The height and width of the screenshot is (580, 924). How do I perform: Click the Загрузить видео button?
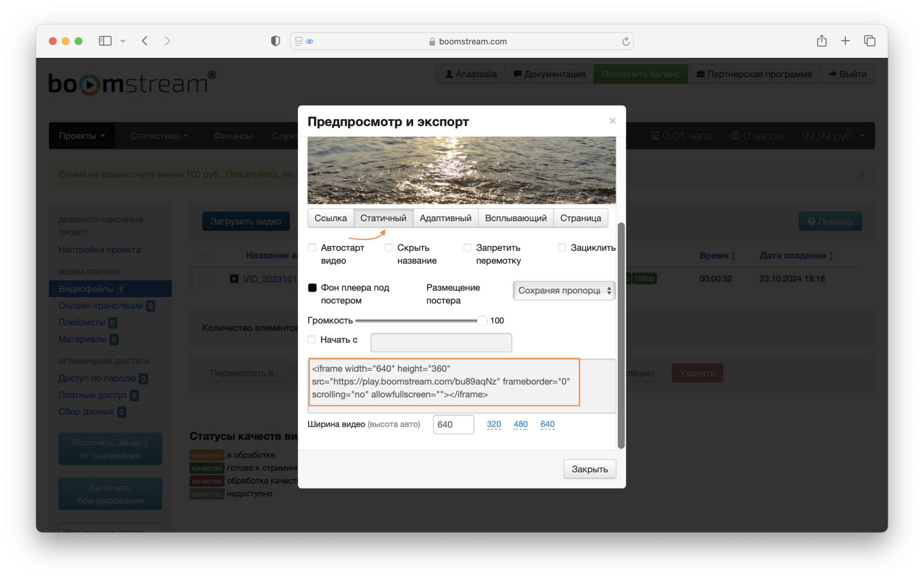click(246, 221)
